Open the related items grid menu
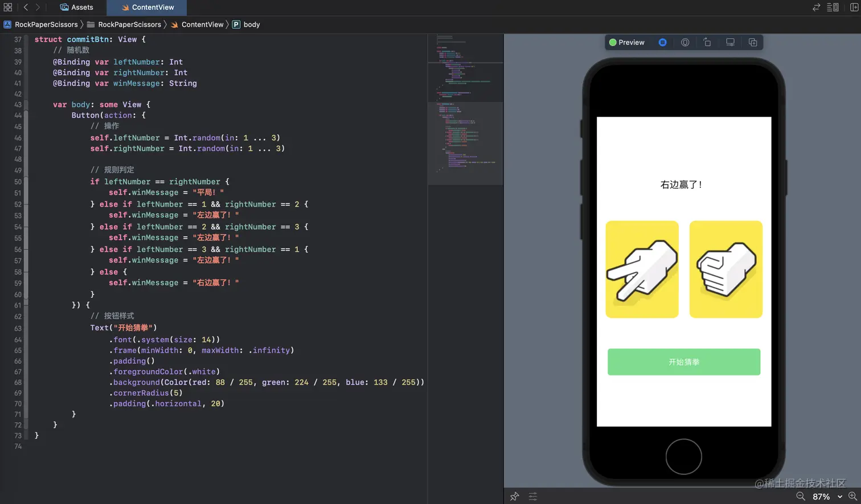This screenshot has width=861, height=504. click(x=8, y=7)
